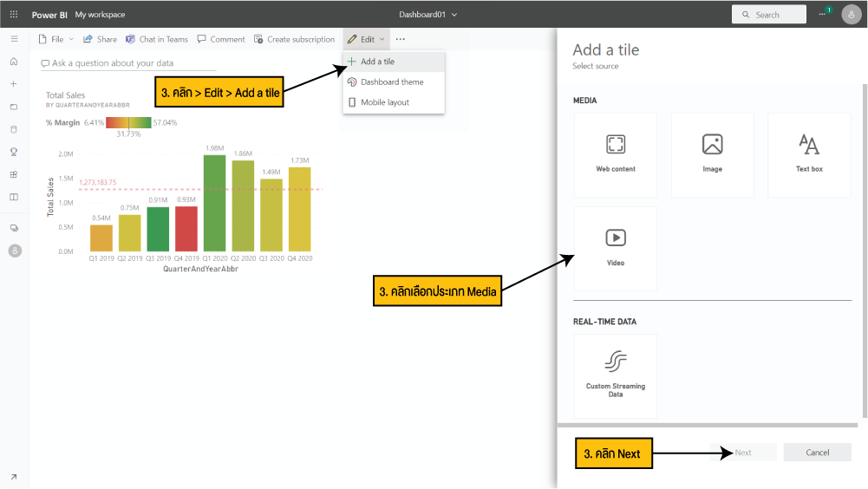Screen dimensions: 868x489
Task: Click the Add a tile panel vertical scrollbar
Action: click(x=865, y=251)
